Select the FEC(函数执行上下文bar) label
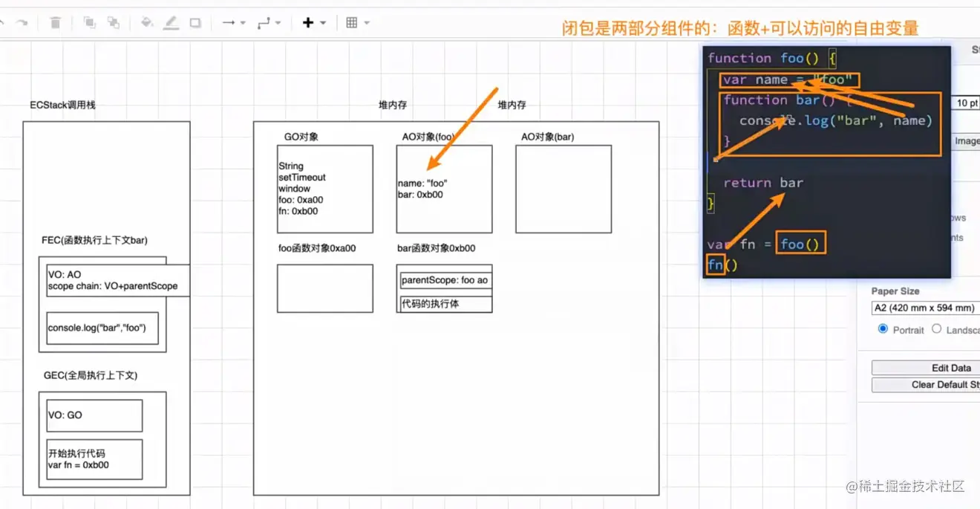The image size is (980, 509). (x=95, y=240)
